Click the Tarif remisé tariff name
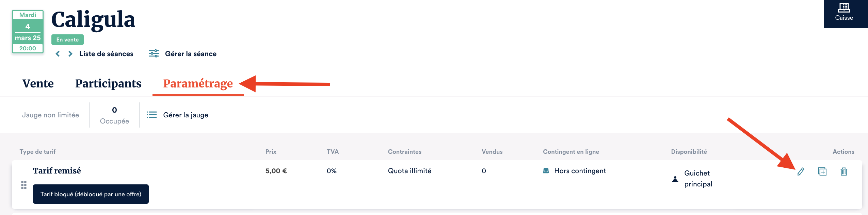The width and height of the screenshot is (868, 215). pyautogui.click(x=57, y=171)
